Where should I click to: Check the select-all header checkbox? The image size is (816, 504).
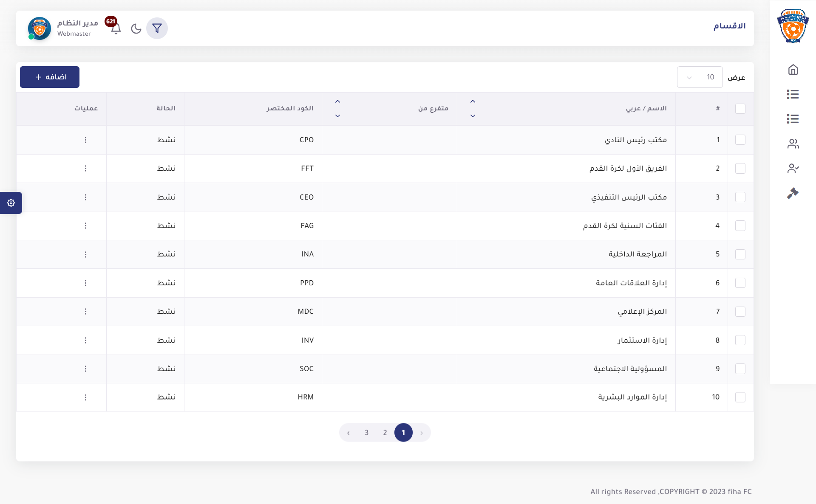(x=740, y=109)
